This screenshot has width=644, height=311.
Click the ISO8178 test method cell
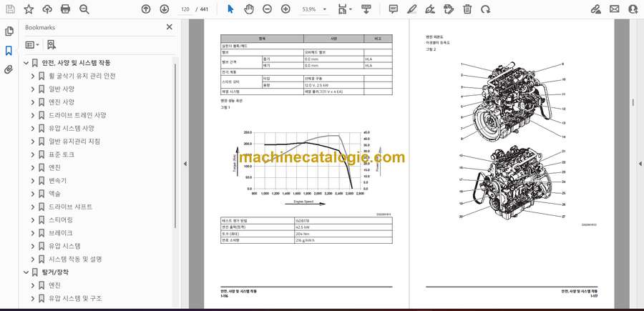[343, 220]
